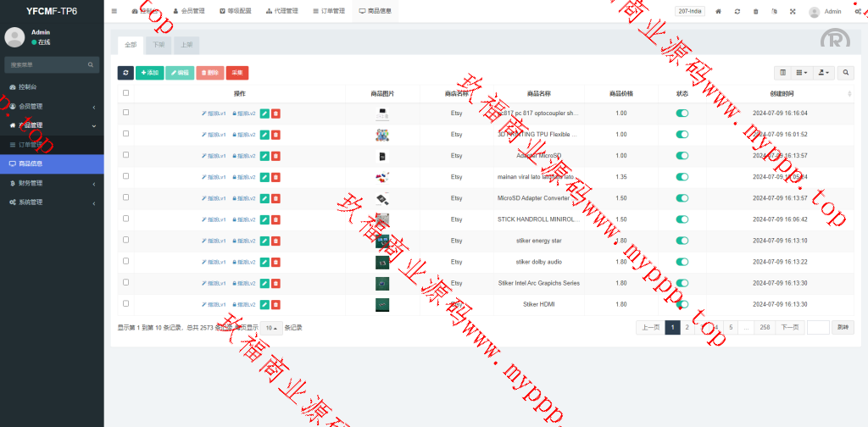
Task: Click the hamburger menu toggle icon
Action: point(114,11)
